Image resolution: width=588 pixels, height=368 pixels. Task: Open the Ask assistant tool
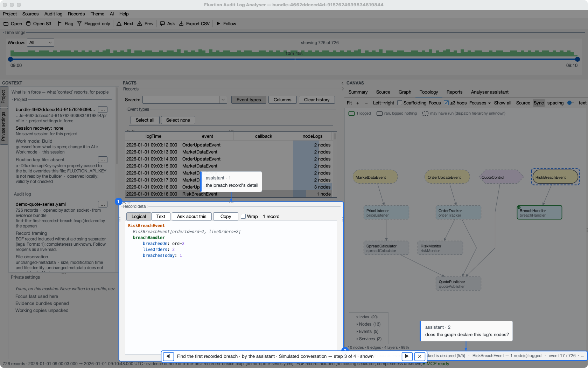167,23
